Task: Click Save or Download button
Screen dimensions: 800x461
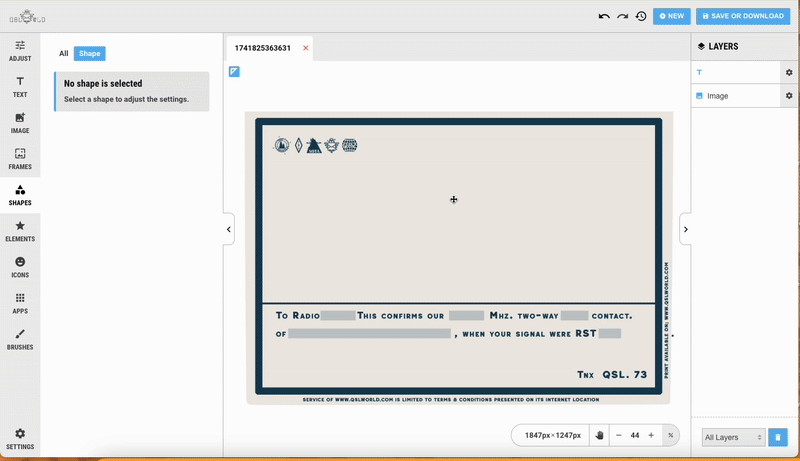Action: pos(743,16)
